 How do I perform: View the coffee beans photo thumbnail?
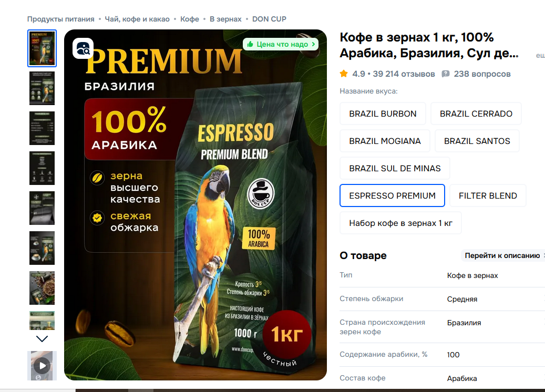(x=42, y=288)
